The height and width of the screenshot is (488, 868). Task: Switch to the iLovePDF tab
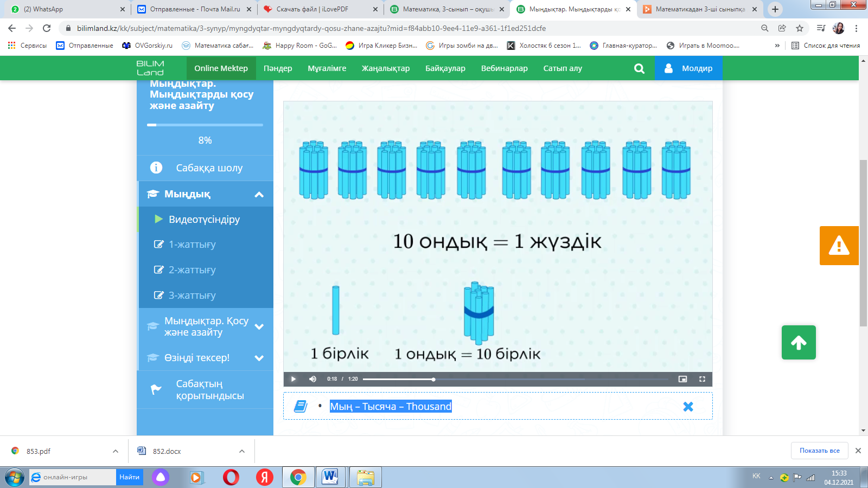tap(321, 9)
